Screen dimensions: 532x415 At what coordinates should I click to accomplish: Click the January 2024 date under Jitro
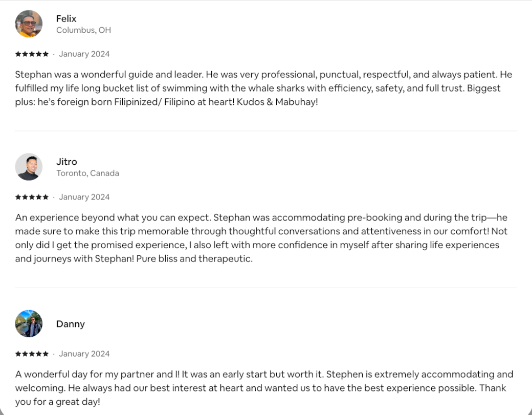84,197
